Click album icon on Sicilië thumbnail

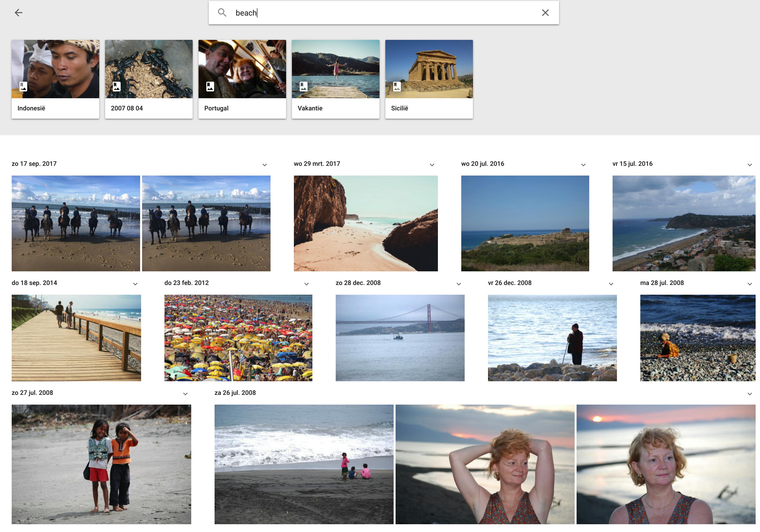pyautogui.click(x=397, y=87)
